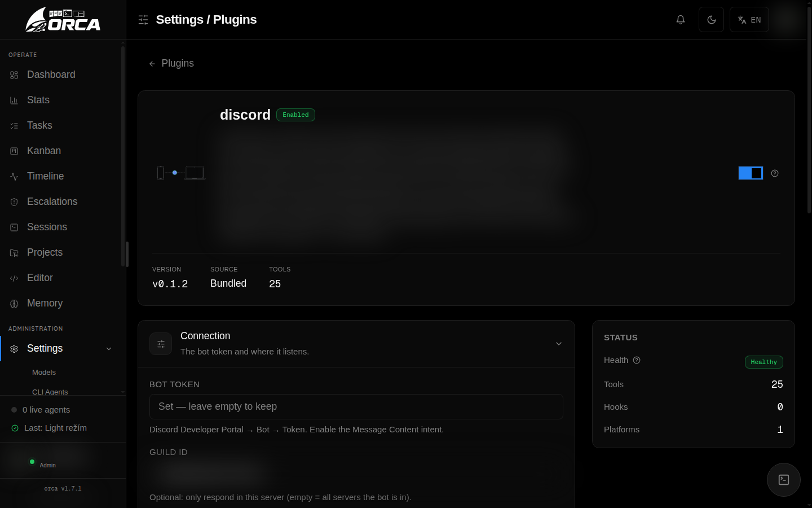Screen dimensions: 812x508
Task: Click the Hooks count row
Action: tap(694, 407)
